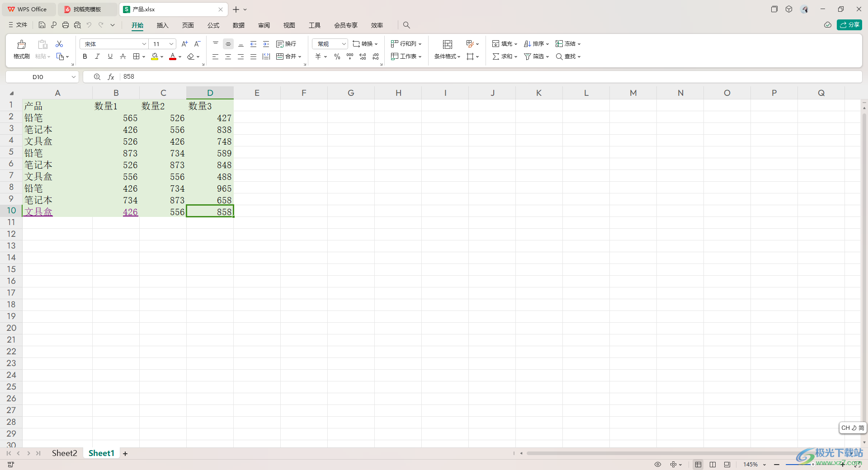Open the Worksheet (工作表) menu
This screenshot has height=470, width=868.
click(x=406, y=56)
